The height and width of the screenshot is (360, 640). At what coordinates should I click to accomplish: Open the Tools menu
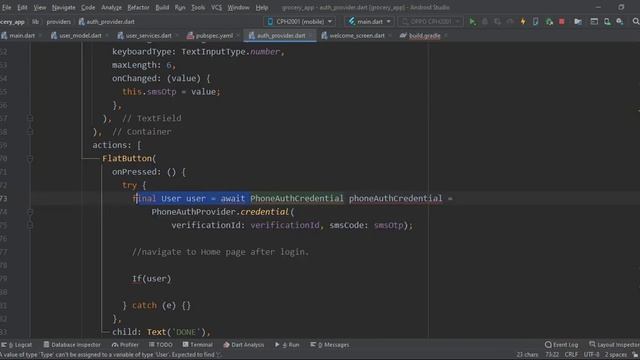[198, 7]
